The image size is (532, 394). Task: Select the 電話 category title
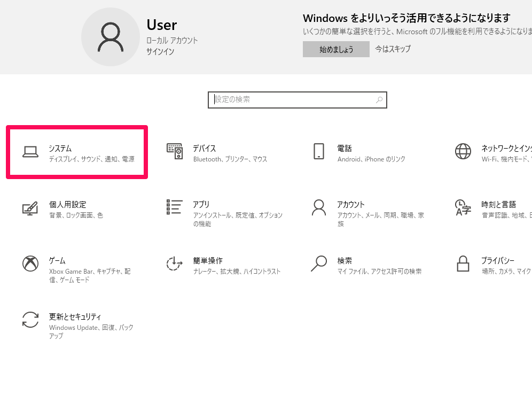click(x=345, y=149)
